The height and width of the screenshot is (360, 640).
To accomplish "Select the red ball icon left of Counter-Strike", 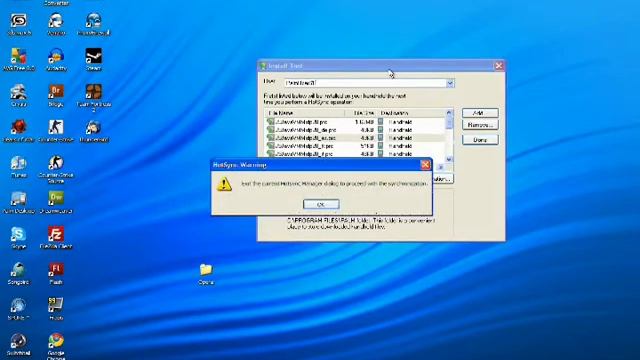I will click(19, 131).
